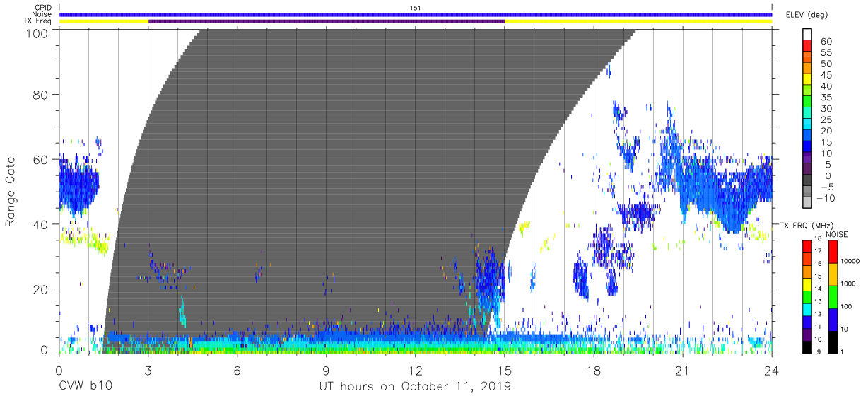Click y-axis tick label '80'
The image size is (868, 401).
click(40, 95)
